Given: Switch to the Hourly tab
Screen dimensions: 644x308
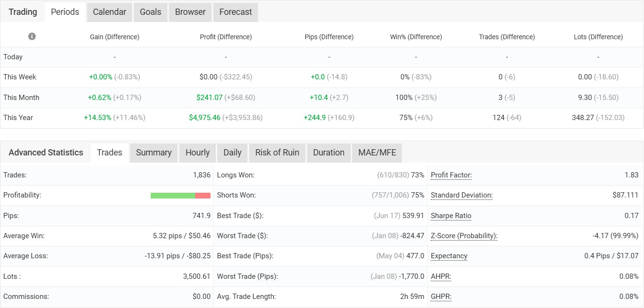Looking at the screenshot, I should click(x=198, y=153).
